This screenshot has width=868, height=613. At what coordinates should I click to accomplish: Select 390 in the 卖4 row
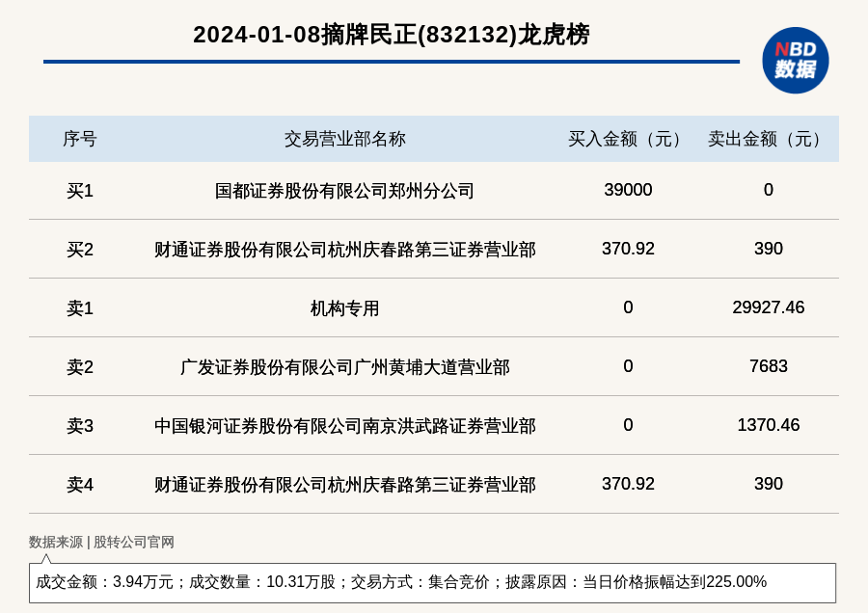coord(769,484)
